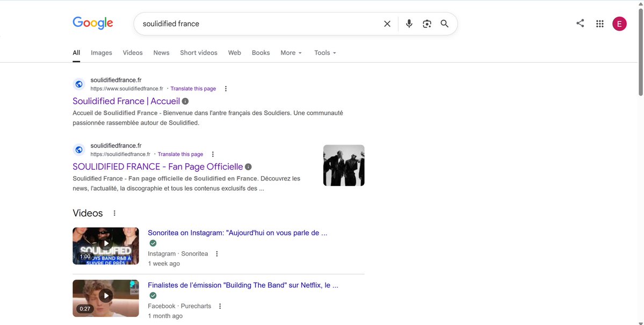The height and width of the screenshot is (325, 644).
Task: Click inside the soulidified france search field
Action: click(x=259, y=24)
